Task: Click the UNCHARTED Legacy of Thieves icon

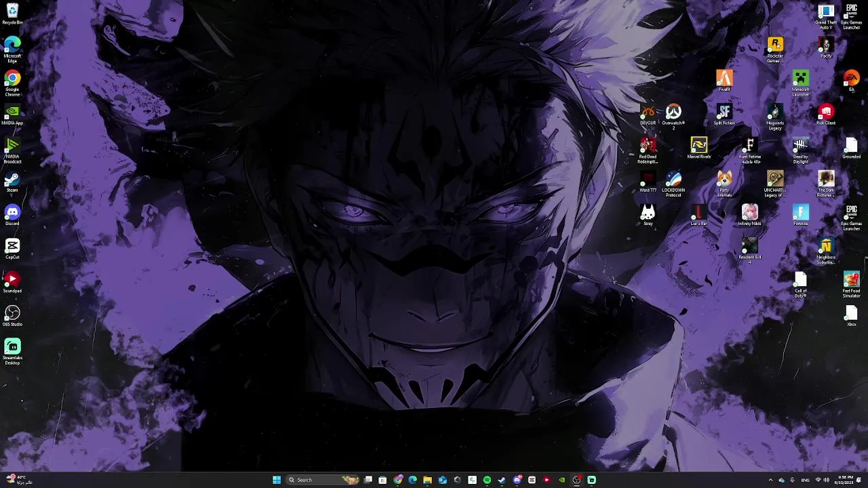Action: point(775,184)
